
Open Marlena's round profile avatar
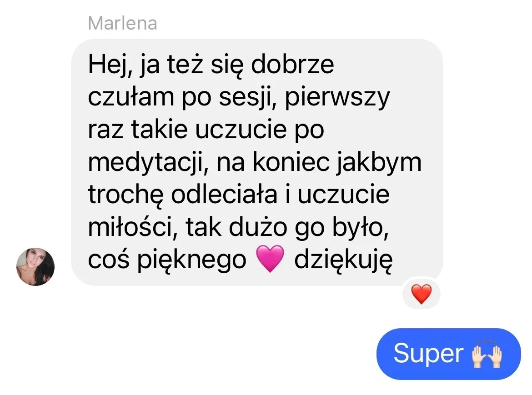point(35,267)
